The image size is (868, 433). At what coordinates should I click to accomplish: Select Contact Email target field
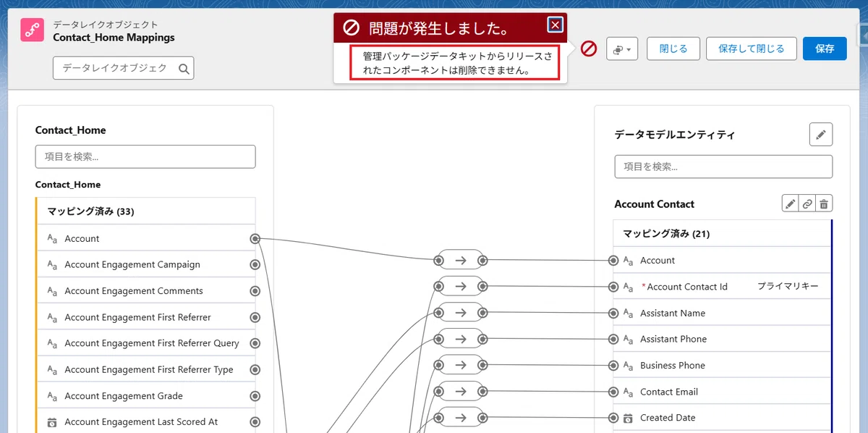(x=722, y=392)
